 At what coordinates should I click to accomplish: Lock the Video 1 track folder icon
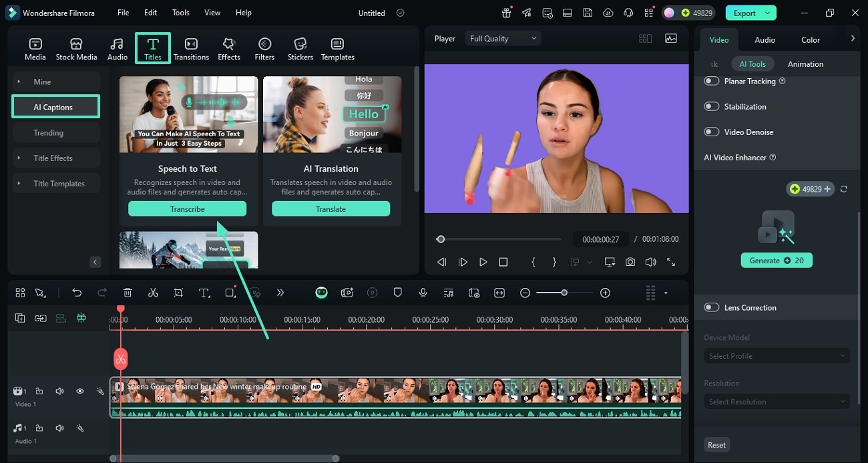coord(39,392)
